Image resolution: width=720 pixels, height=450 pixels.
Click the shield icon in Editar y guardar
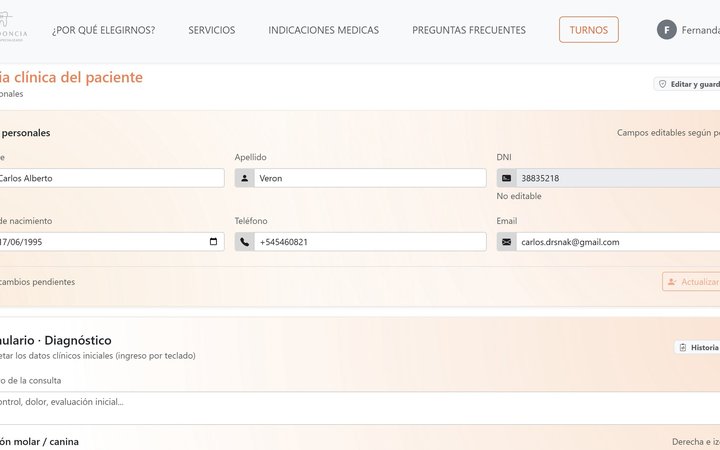662,85
